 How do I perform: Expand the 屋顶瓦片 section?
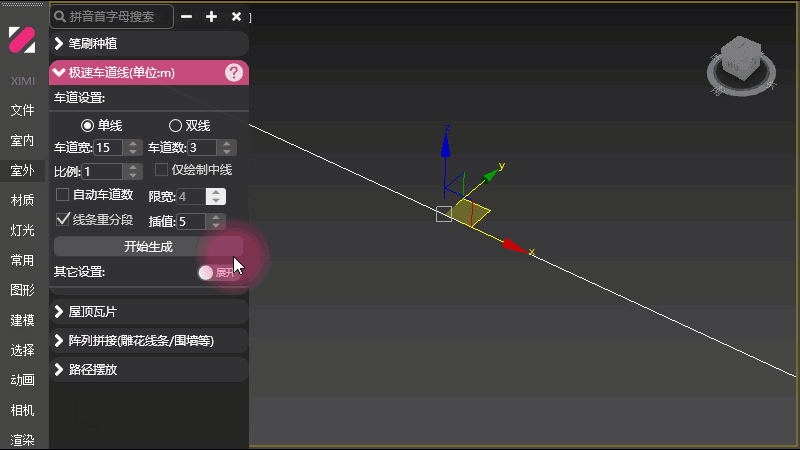coord(149,311)
